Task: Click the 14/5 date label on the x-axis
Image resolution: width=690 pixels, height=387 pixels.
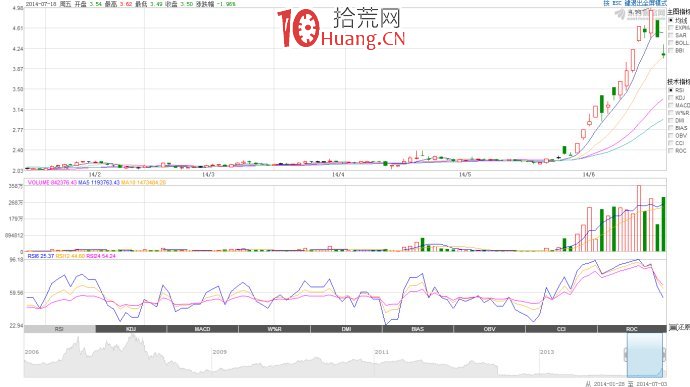Action: [x=465, y=175]
